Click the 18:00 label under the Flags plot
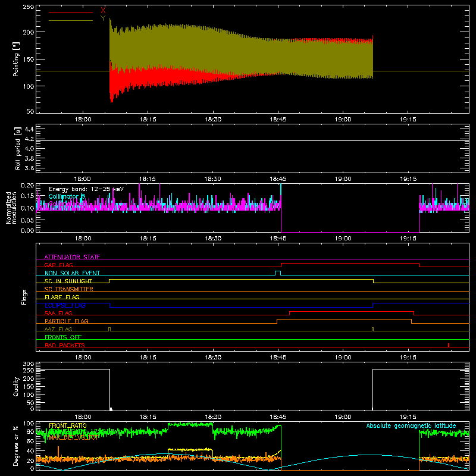 tap(83, 358)
